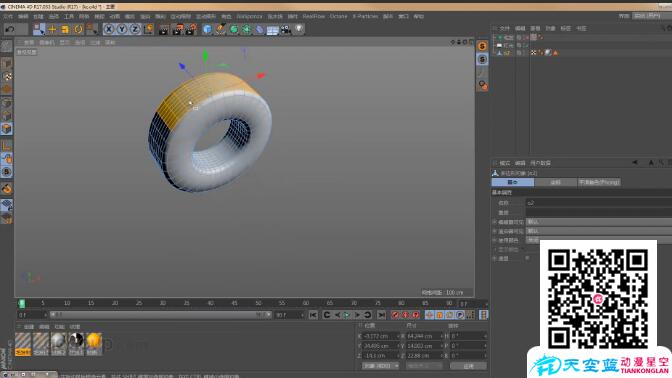The height and width of the screenshot is (378, 672).
Task: Click the Render View clapperboard icon
Action: tap(164, 29)
